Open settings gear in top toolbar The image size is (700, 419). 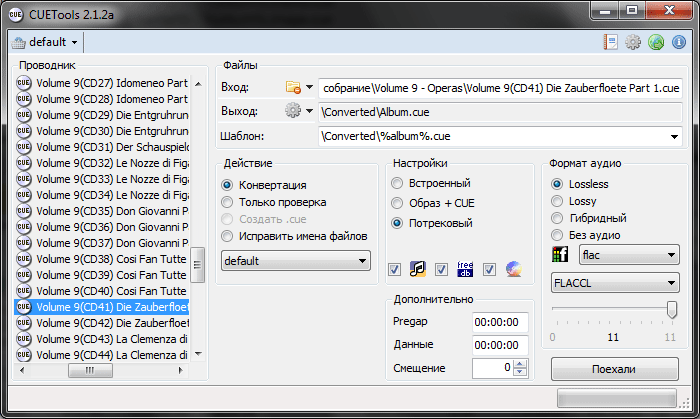coord(633,42)
